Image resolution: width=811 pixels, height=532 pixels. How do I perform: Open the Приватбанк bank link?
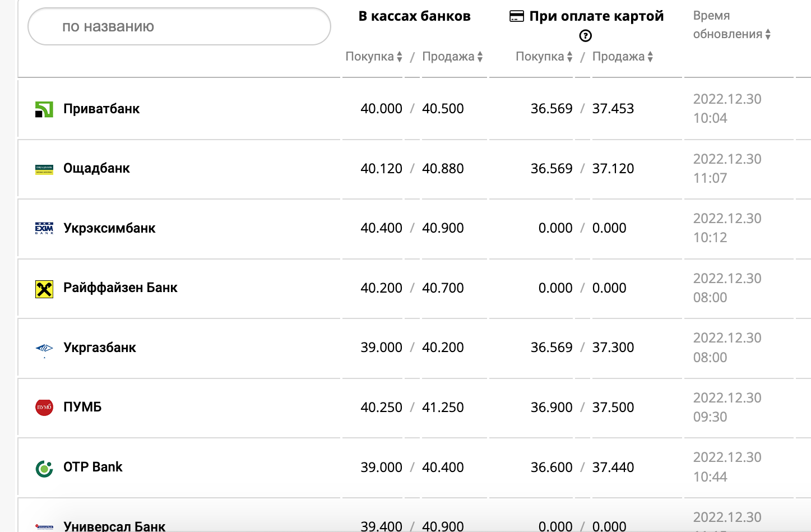click(x=101, y=109)
